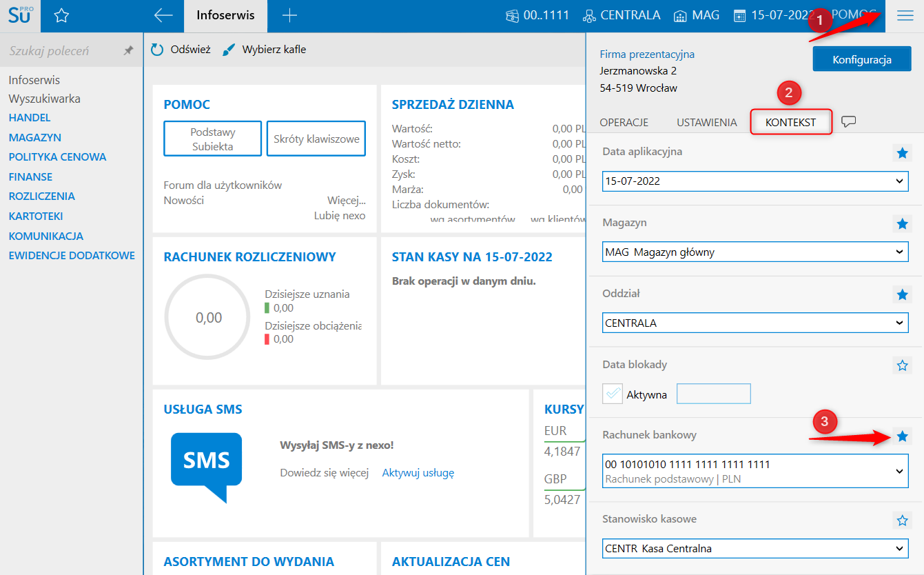Select Wyszukiwarka in the sidebar
Screen dimensions: 924x575
click(45, 99)
